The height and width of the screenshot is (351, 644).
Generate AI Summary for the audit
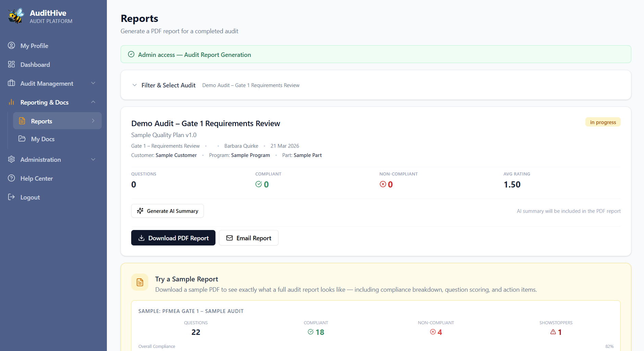(x=168, y=211)
